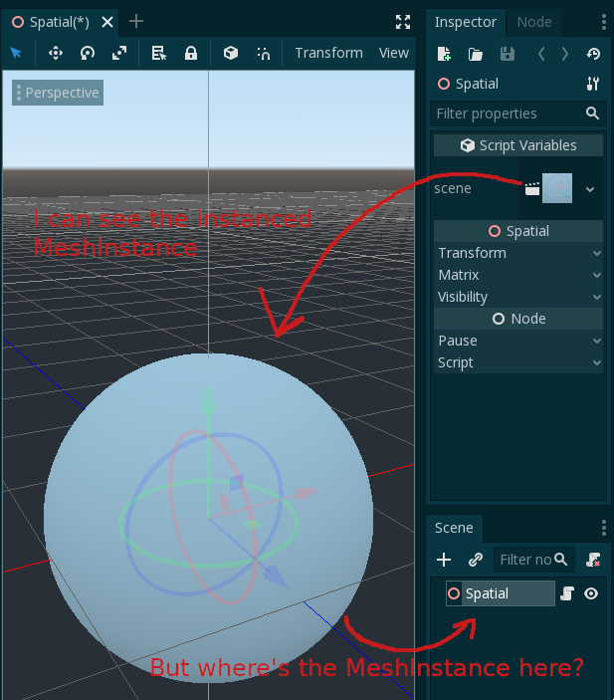Screen dimensions: 614x700
Task: Open the script attached to Spatial
Action: click(566, 593)
